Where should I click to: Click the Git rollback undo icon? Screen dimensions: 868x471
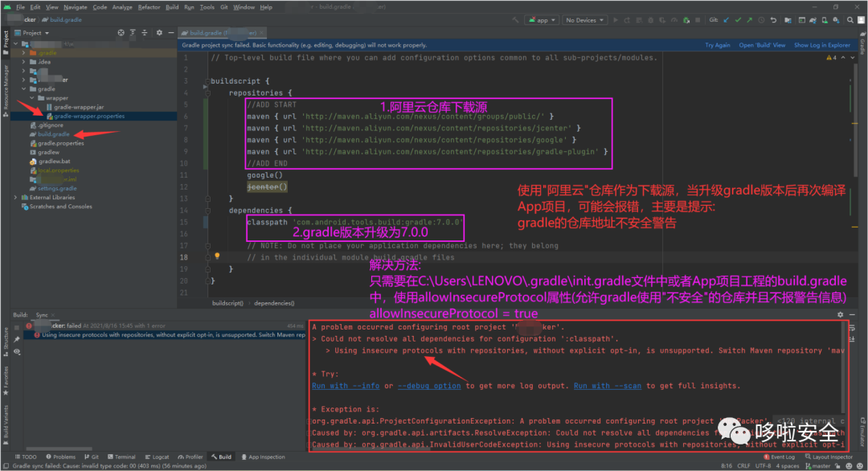coord(773,20)
